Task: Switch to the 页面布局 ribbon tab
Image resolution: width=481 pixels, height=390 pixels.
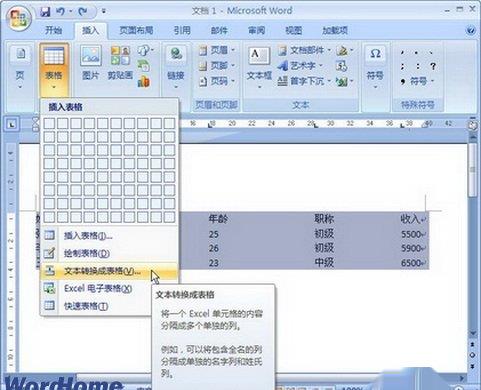Action: tap(136, 31)
